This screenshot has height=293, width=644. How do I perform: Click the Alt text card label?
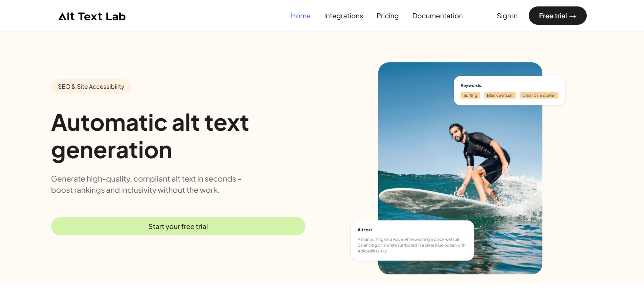pyautogui.click(x=365, y=230)
